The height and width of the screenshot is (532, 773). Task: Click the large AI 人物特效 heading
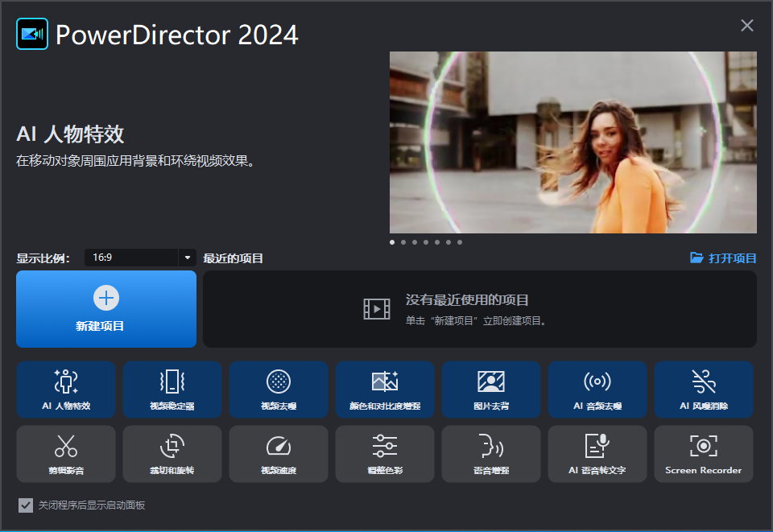[x=70, y=134]
